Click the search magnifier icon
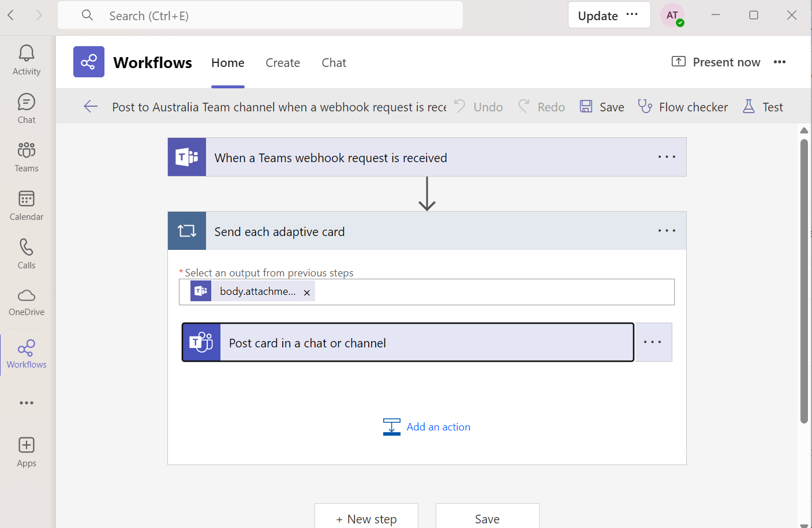The height and width of the screenshot is (528, 812). [87, 16]
